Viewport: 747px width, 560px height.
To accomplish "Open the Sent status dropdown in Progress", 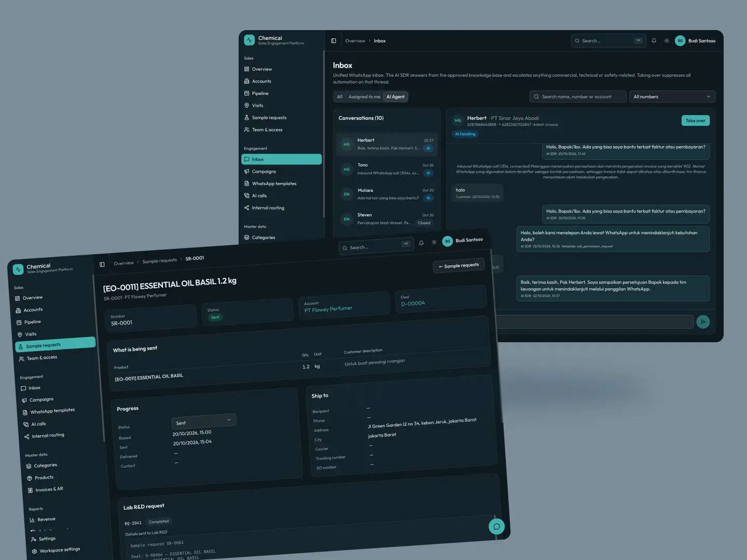I will (204, 421).
